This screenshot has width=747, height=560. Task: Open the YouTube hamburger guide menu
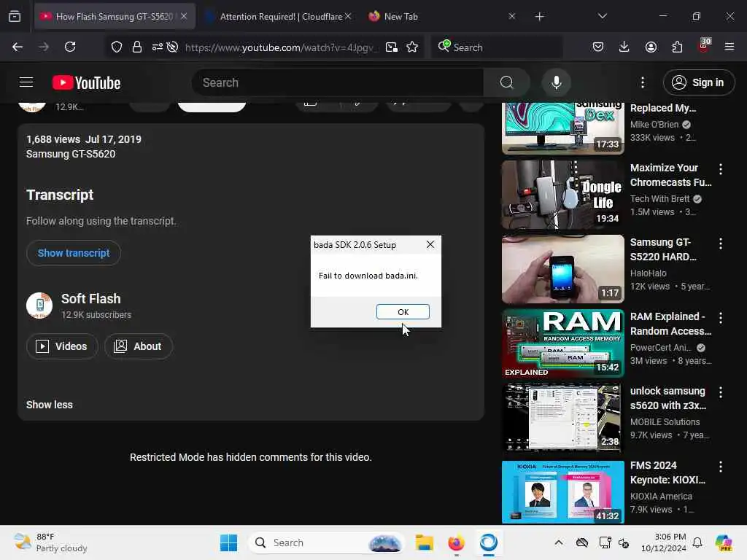(26, 82)
